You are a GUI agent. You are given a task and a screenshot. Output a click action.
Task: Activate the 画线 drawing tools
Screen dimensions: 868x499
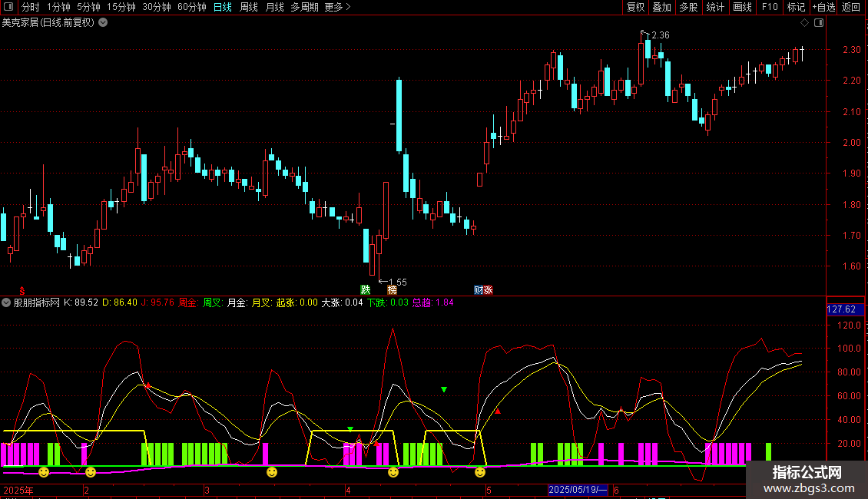pos(742,7)
